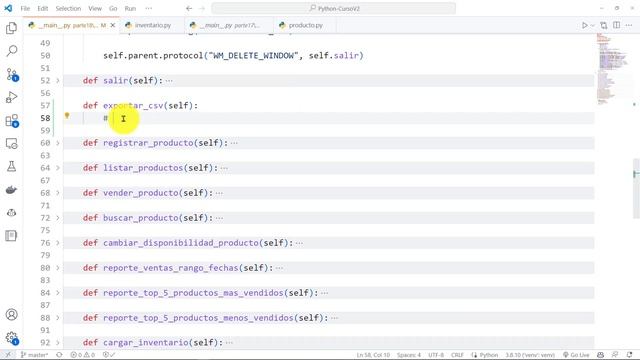Go forward with the navigation arrow

[x=202, y=8]
